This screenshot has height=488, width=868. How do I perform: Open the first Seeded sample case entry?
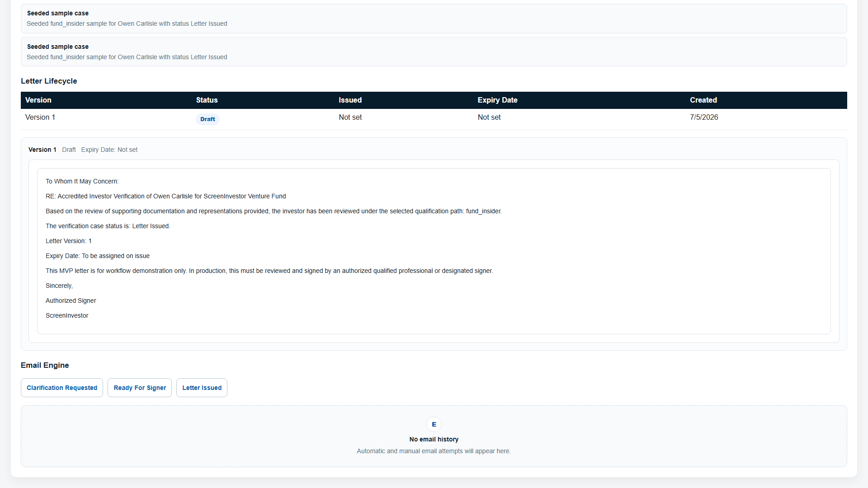click(x=434, y=19)
